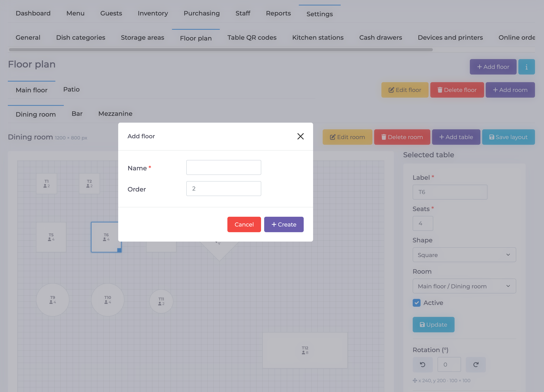The image size is (544, 392).
Task: Click the Label field containing T6
Action: click(x=450, y=192)
